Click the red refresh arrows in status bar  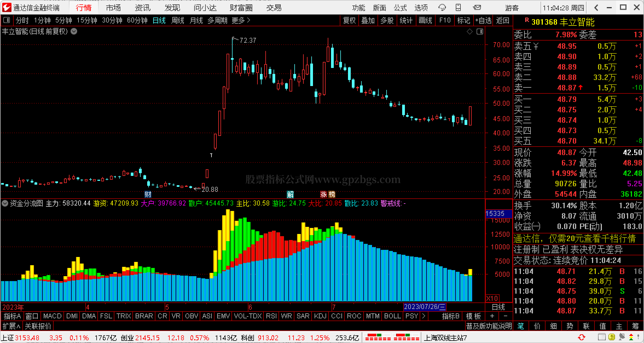click(581, 337)
